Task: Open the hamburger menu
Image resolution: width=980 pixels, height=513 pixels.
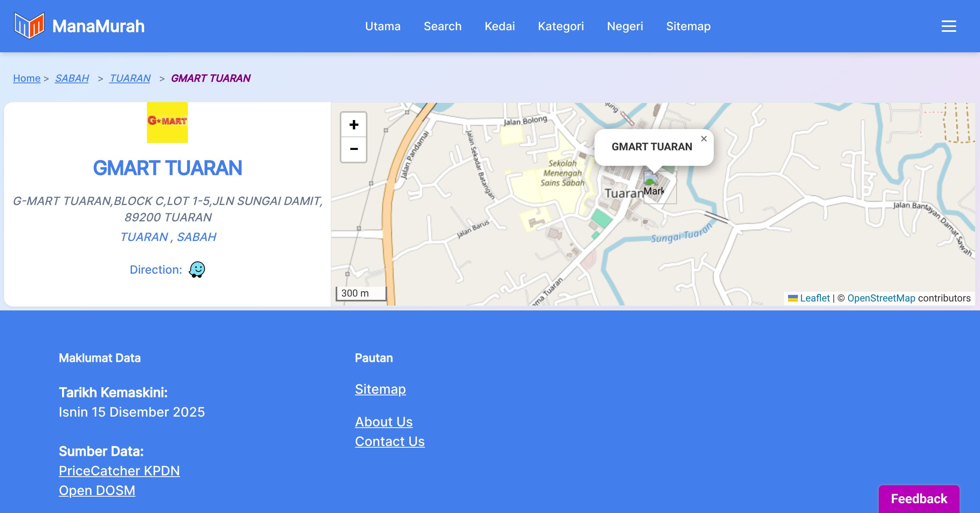Action: coord(949,26)
